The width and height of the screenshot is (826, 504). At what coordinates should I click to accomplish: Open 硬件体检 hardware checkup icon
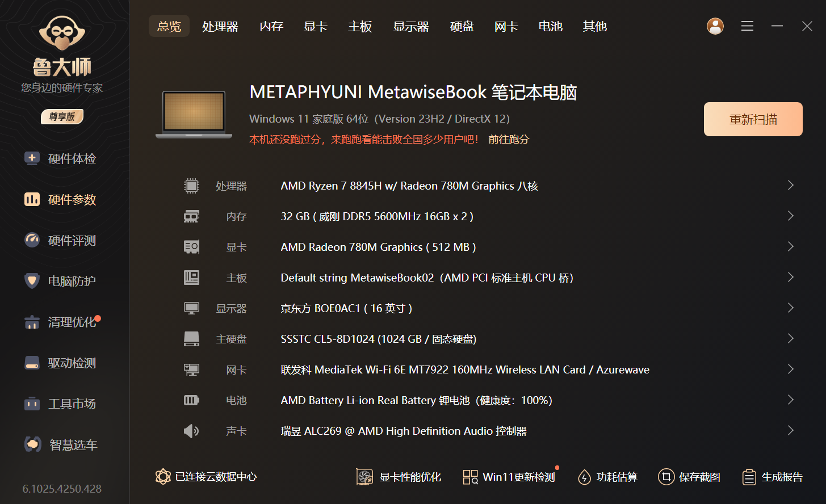[32, 158]
